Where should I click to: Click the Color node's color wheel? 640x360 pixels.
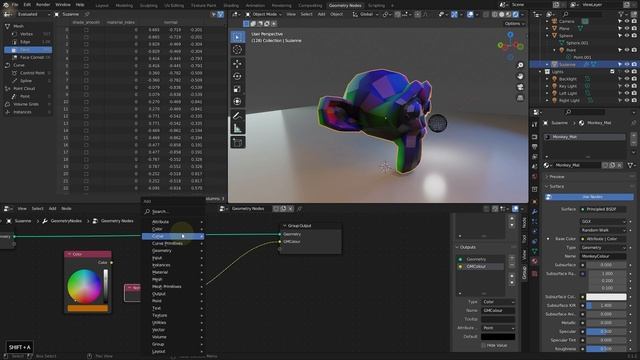coord(84,286)
